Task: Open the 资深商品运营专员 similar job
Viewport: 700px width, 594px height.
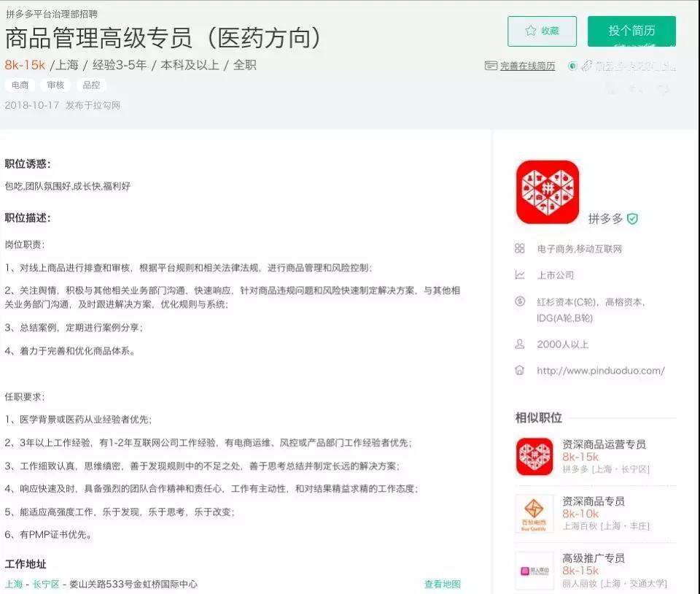Action: (x=604, y=444)
